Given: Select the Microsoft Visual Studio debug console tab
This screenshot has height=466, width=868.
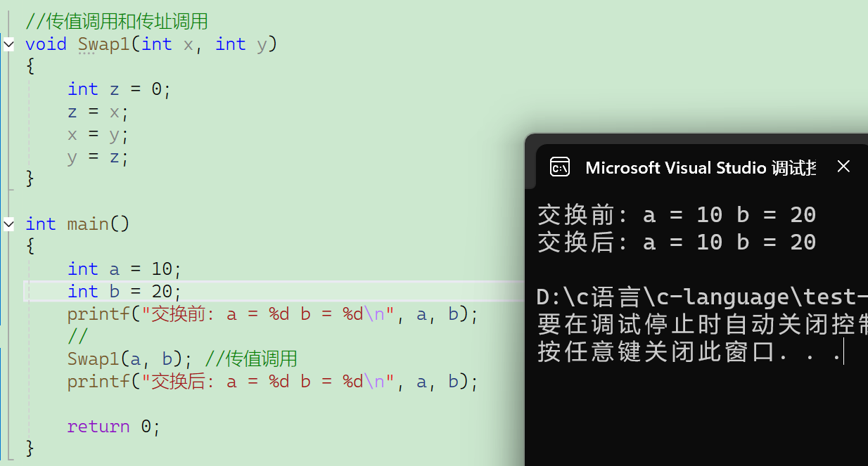Looking at the screenshot, I should point(701,167).
